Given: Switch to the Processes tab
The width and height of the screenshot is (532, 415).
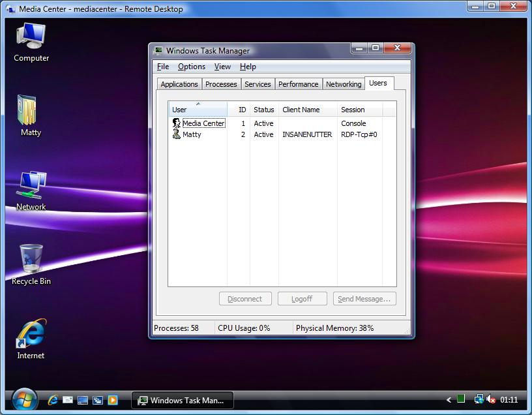Looking at the screenshot, I should click(x=221, y=84).
